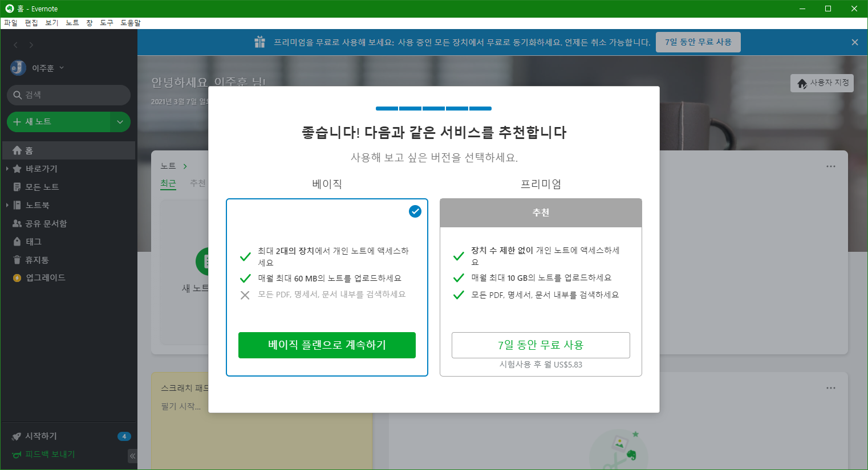Click the 4 badge next to 시작하기

[124, 436]
